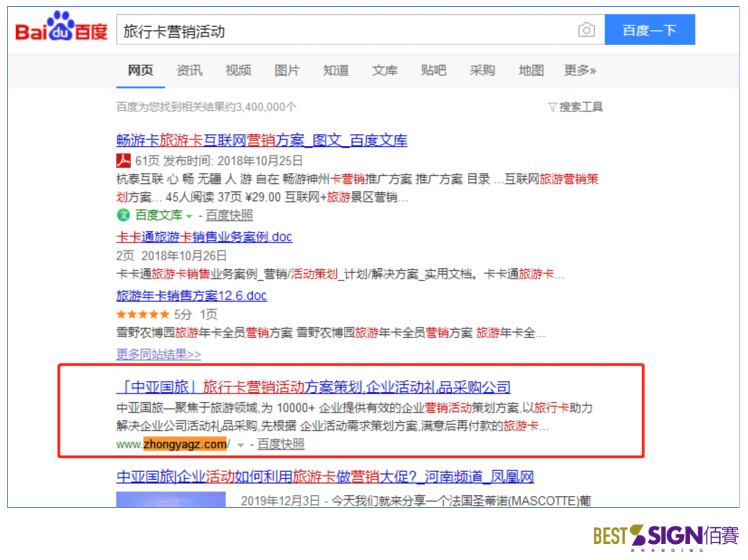
Task: Open 百度快照 next to zhongyagz.com
Action: pyautogui.click(x=281, y=444)
